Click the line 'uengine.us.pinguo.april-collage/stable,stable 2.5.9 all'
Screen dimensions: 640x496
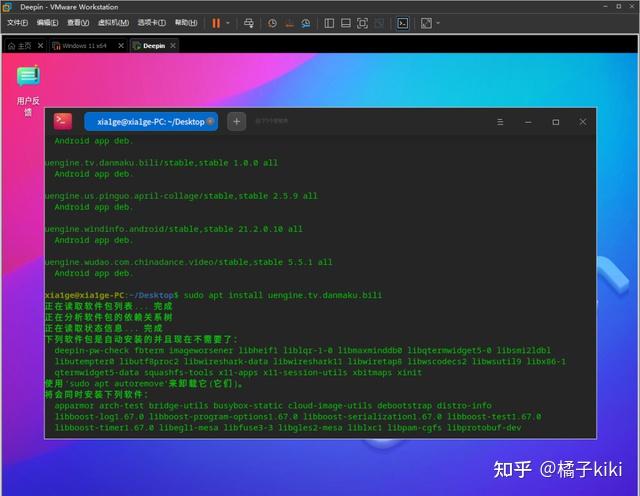click(x=181, y=196)
